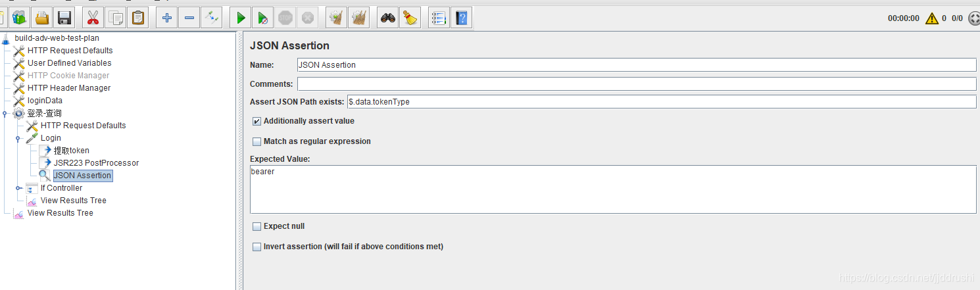
Task: Open the Templates toolbar icon
Action: tap(19, 18)
